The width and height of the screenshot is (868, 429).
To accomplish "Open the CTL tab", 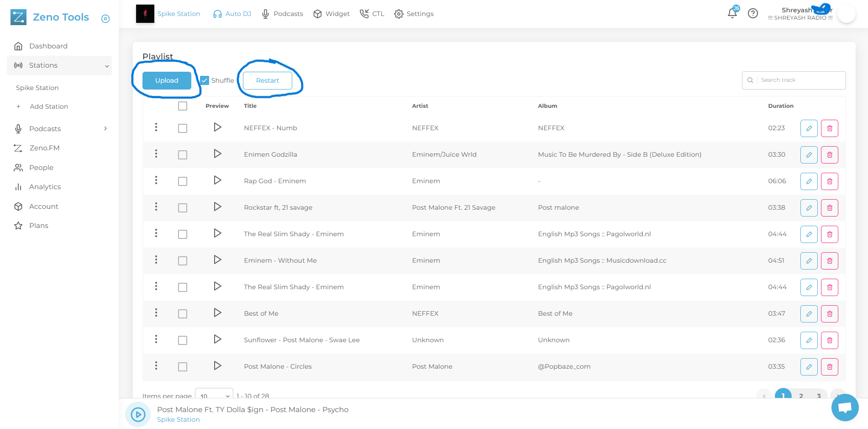I will [372, 14].
